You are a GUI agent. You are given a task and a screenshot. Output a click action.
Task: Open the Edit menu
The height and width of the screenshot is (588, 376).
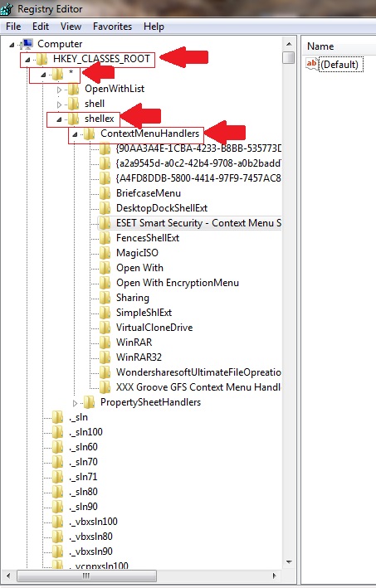point(41,27)
